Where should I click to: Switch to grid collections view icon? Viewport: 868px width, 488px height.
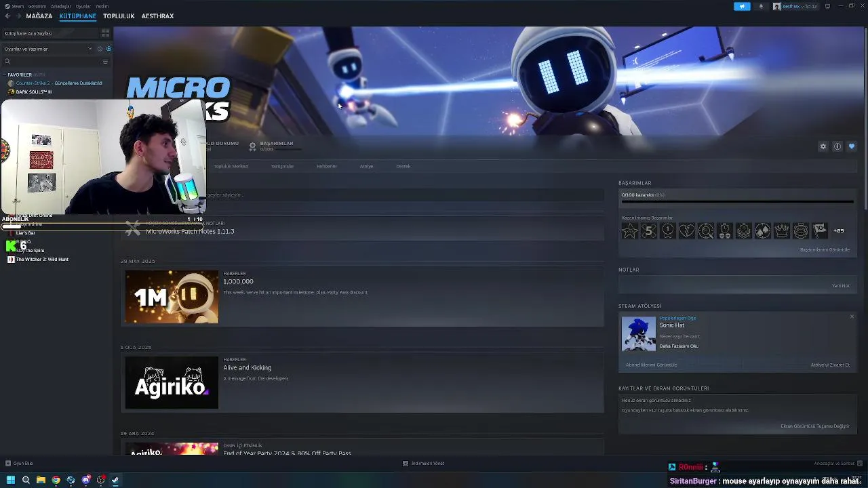coord(105,33)
